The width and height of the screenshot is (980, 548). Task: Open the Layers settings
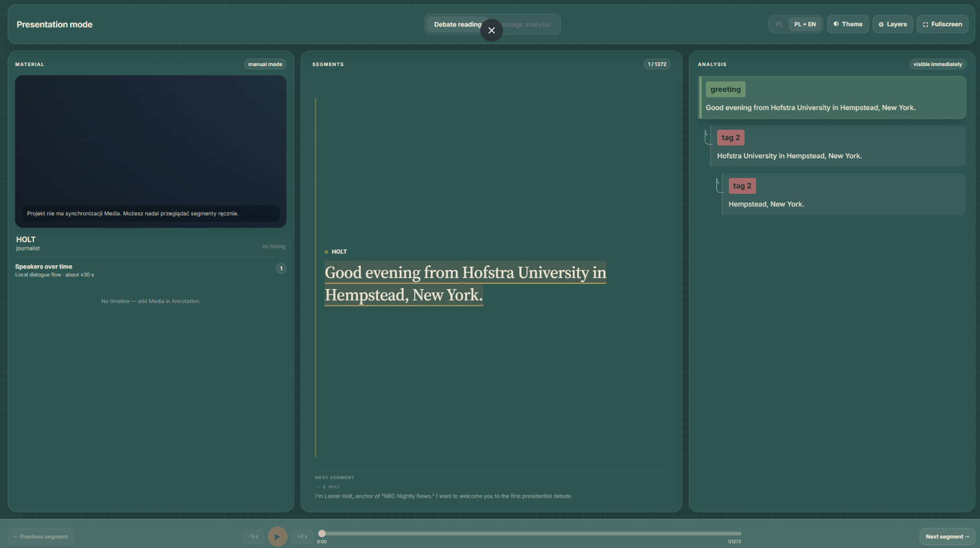[892, 24]
